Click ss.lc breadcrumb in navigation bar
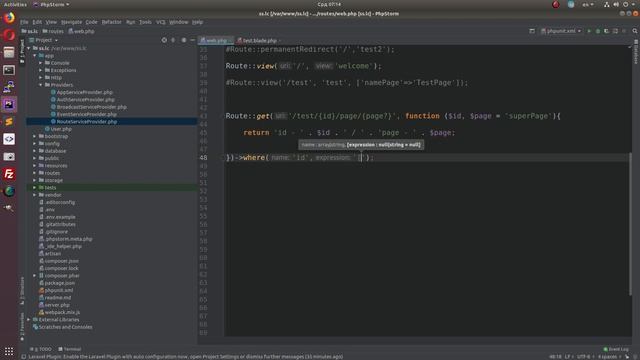 (x=30, y=31)
